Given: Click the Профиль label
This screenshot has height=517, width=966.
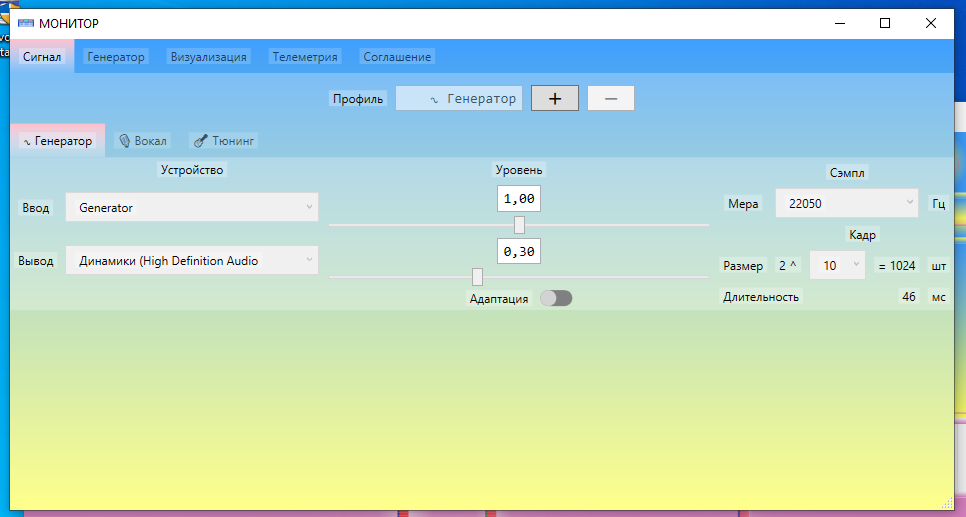Looking at the screenshot, I should pos(358,99).
